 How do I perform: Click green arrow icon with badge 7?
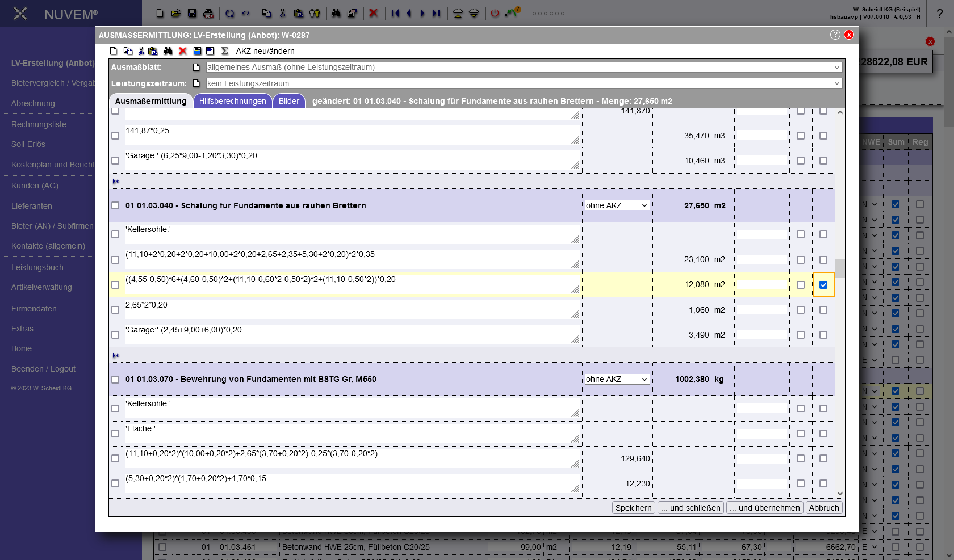pos(513,12)
